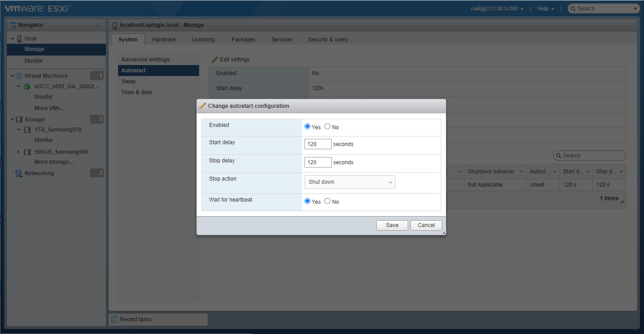Click the header Search field
The width and height of the screenshot is (644, 334).
pyautogui.click(x=604, y=9)
